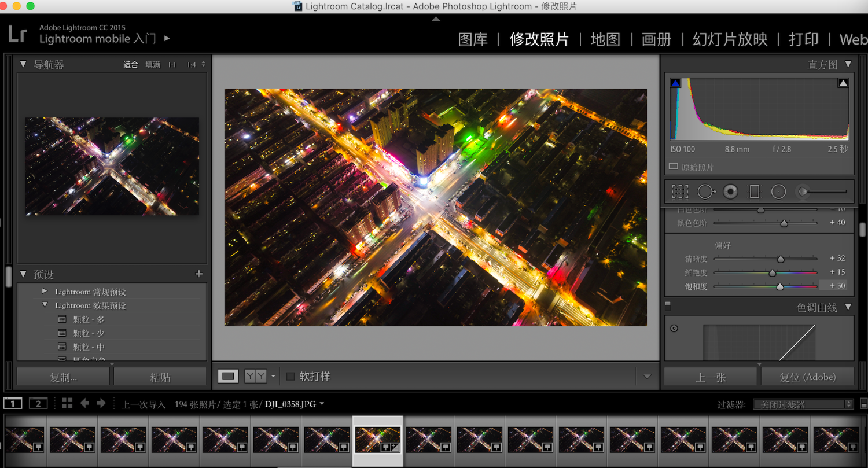Click the Lr logo identity plate

pos(17,34)
